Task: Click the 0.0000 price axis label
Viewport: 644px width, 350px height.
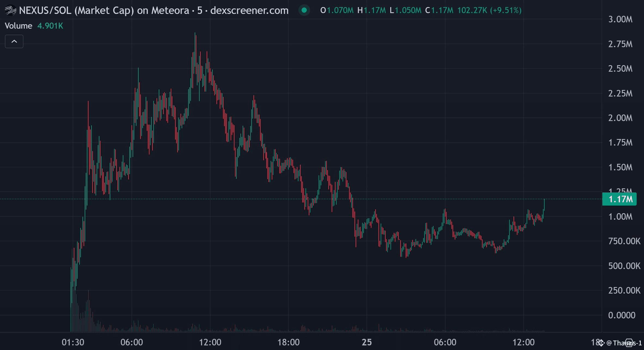Action: tap(622, 315)
